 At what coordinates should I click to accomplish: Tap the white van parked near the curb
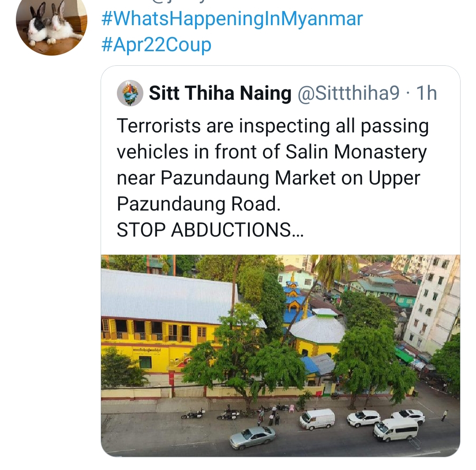(317, 419)
